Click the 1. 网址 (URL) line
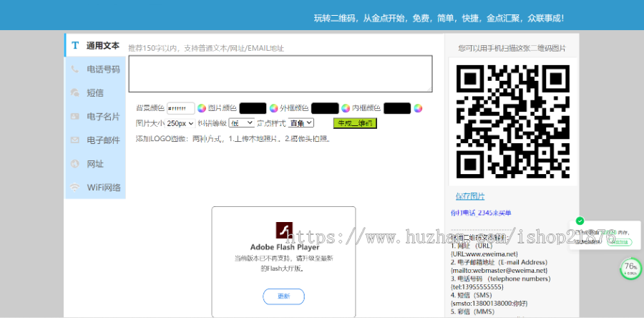Screen dimensions: 644x318 click(x=471, y=246)
